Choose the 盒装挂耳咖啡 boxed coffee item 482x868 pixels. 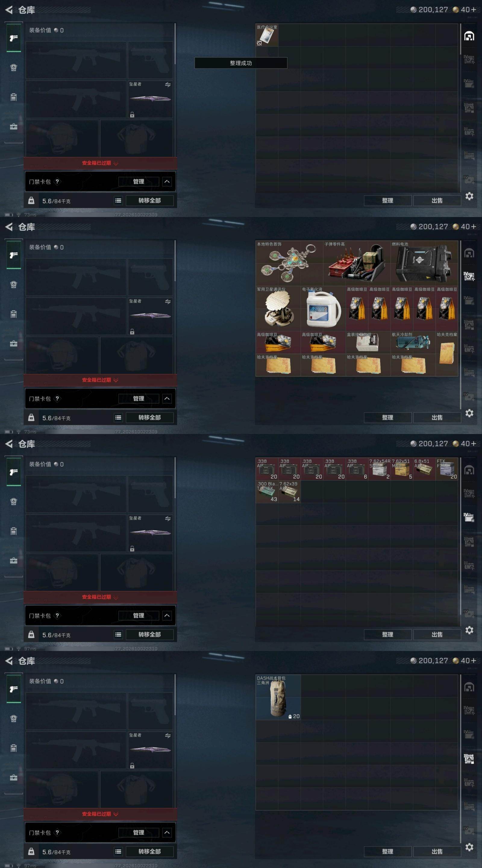368,342
